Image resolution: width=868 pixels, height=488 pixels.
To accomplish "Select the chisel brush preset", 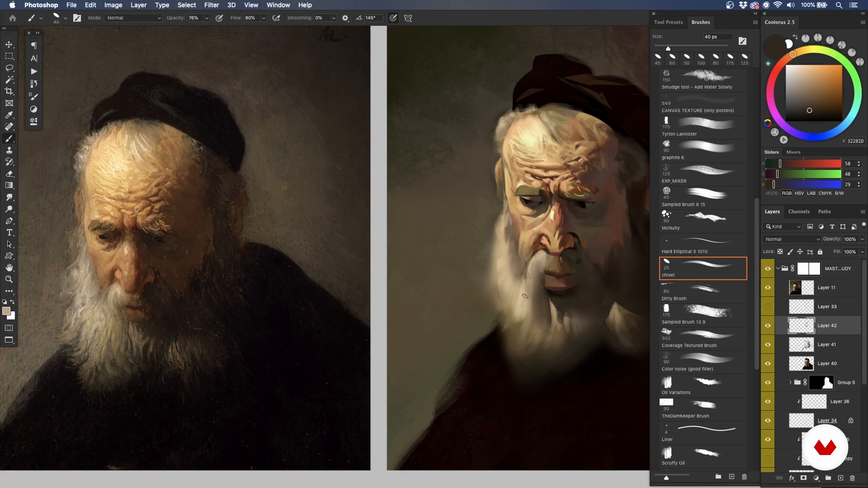I will coord(703,268).
